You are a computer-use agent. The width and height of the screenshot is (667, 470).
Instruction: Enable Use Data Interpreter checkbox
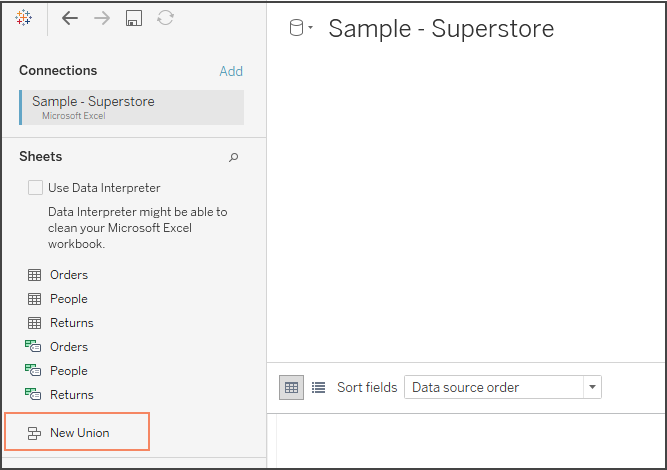coord(35,188)
